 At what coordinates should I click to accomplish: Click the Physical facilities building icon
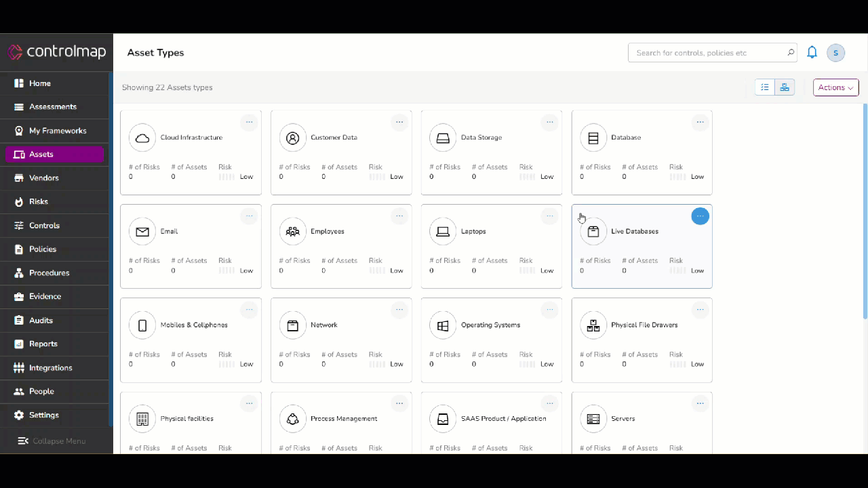coord(142,419)
